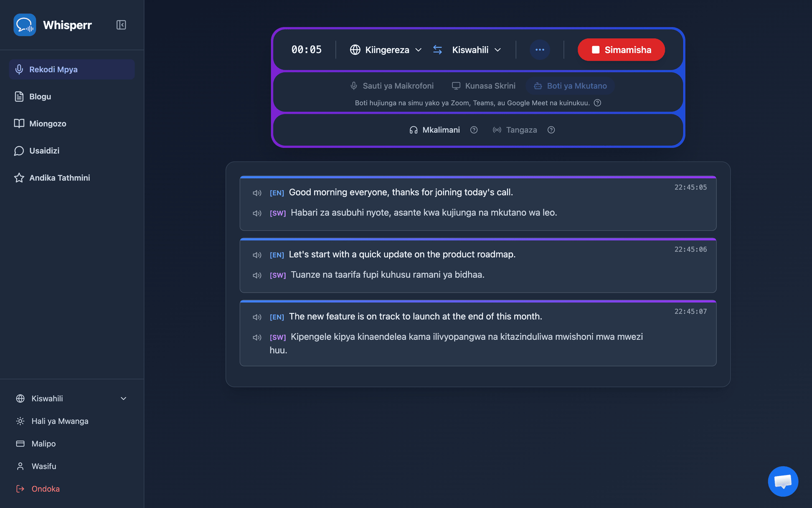Select Tangaza broadcast mode
The image size is (812, 508).
click(x=515, y=130)
